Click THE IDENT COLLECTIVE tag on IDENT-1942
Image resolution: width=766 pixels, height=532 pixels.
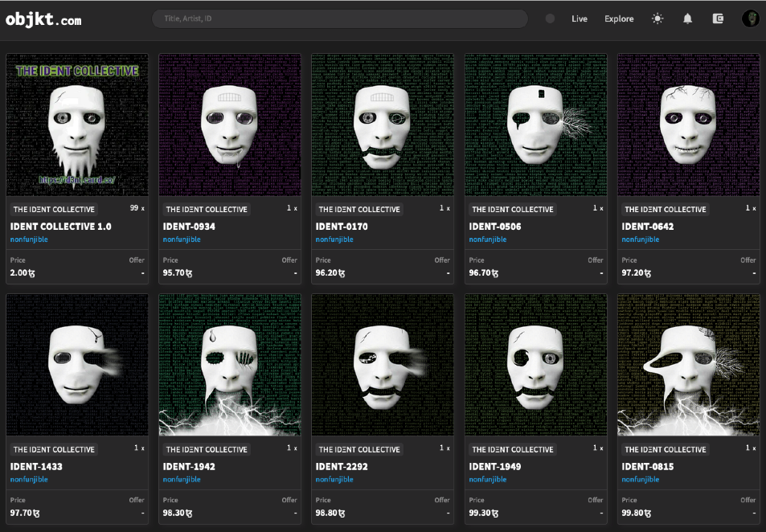207,450
